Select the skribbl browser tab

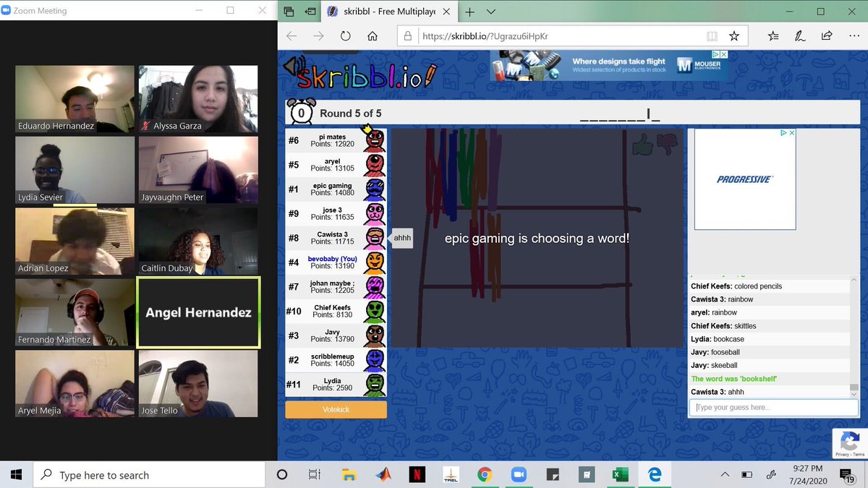point(389,12)
